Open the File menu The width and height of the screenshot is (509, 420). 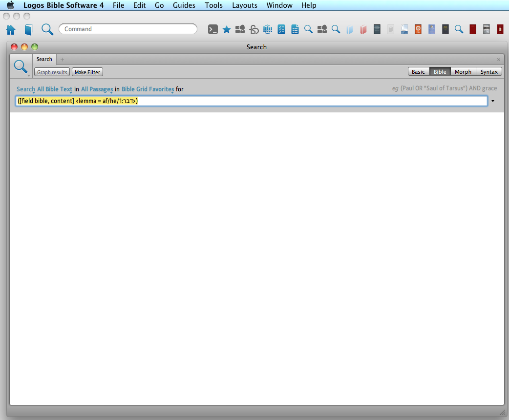(x=119, y=5)
